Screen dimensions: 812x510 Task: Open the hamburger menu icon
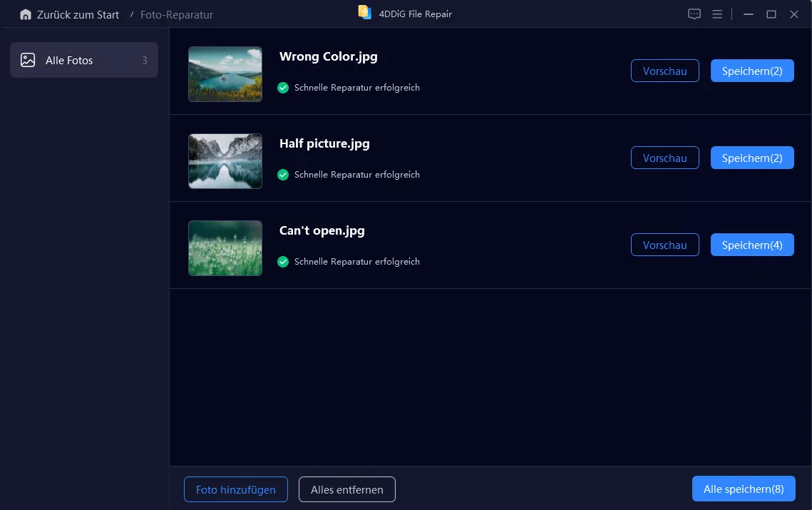coord(717,14)
